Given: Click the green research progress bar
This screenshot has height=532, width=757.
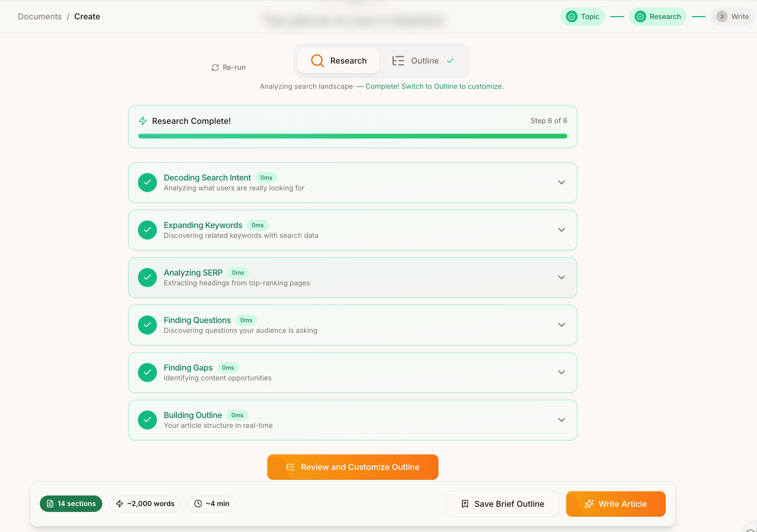Looking at the screenshot, I should click(x=352, y=136).
